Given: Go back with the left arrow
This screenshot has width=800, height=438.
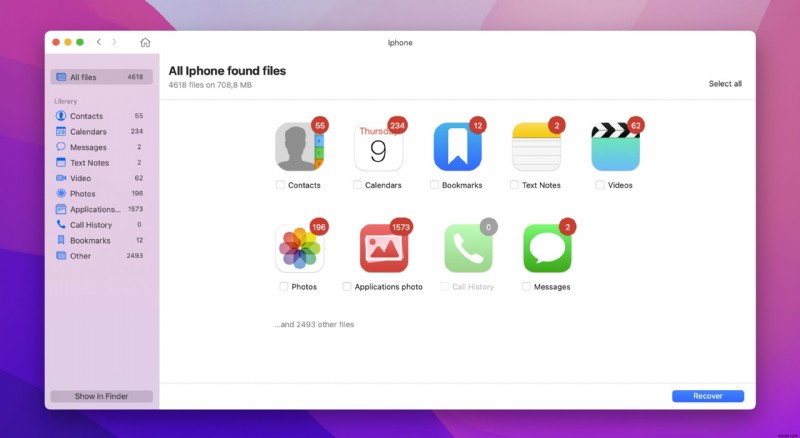Looking at the screenshot, I should pos(99,42).
